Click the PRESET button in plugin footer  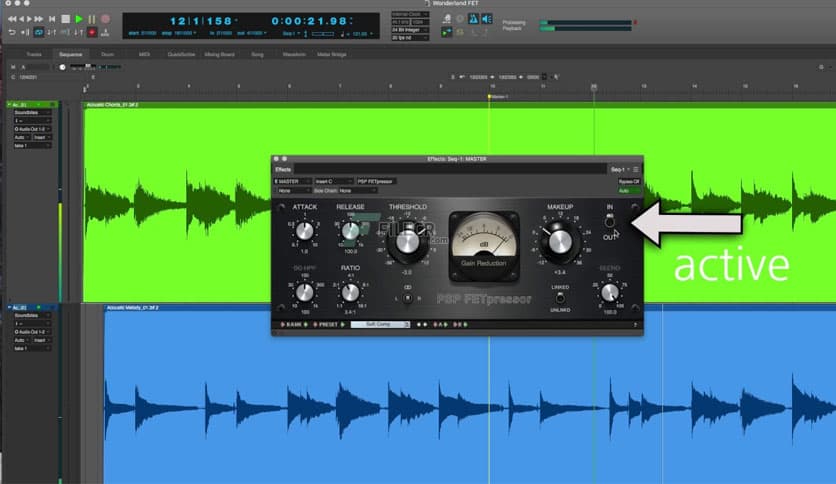[x=328, y=325]
